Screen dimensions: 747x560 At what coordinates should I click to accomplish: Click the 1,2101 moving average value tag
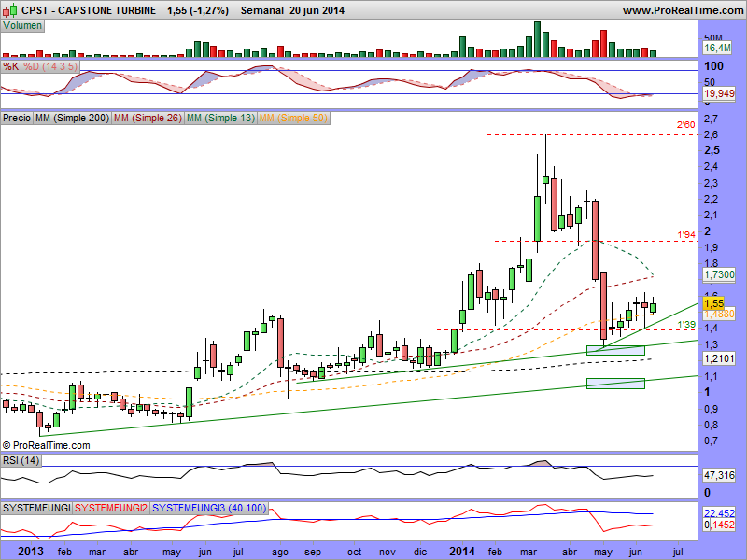719,358
